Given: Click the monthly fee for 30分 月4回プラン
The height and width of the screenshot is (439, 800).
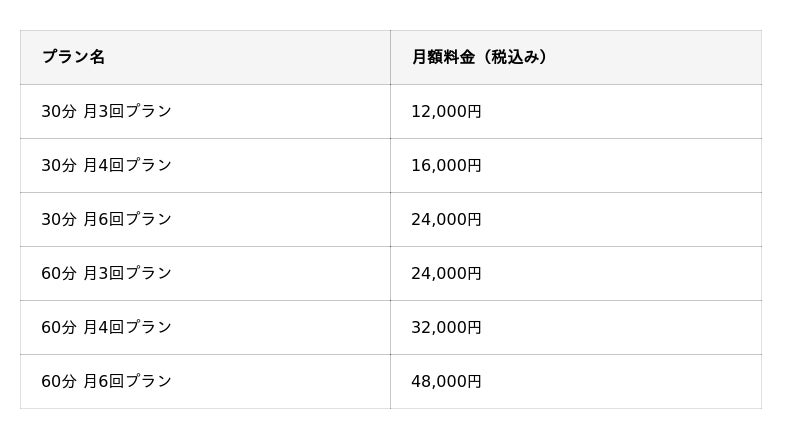Looking at the screenshot, I should [446, 165].
